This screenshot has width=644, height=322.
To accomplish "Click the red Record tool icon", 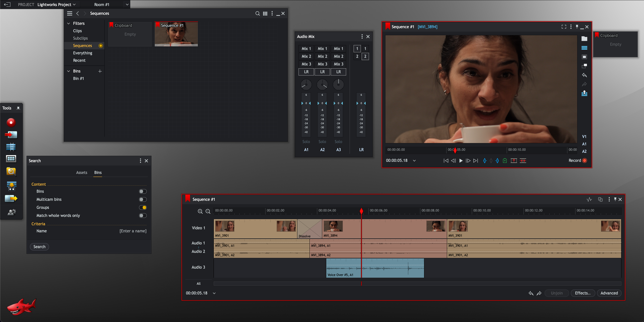I will coord(11,123).
